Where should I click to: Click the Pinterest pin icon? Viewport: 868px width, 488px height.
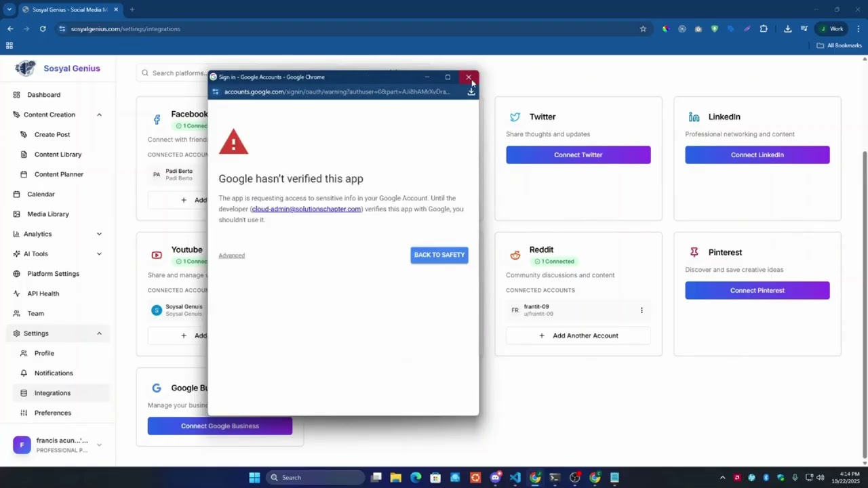tap(694, 252)
